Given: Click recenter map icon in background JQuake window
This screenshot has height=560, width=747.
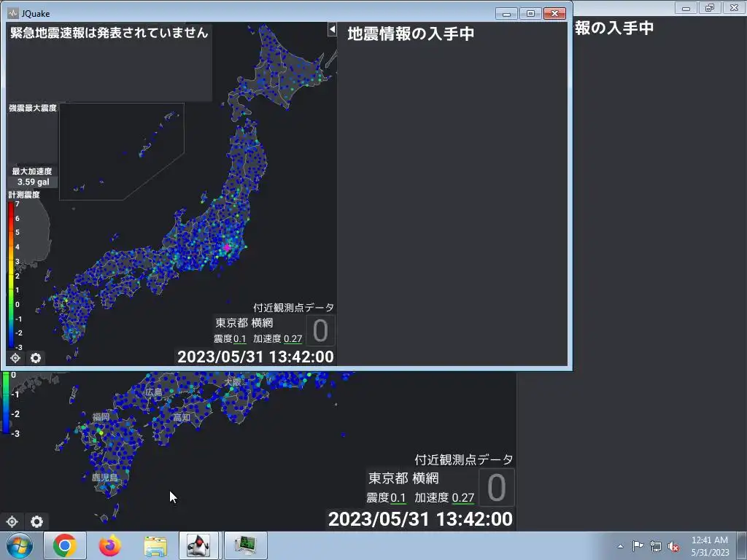Looking at the screenshot, I should [x=12, y=521].
